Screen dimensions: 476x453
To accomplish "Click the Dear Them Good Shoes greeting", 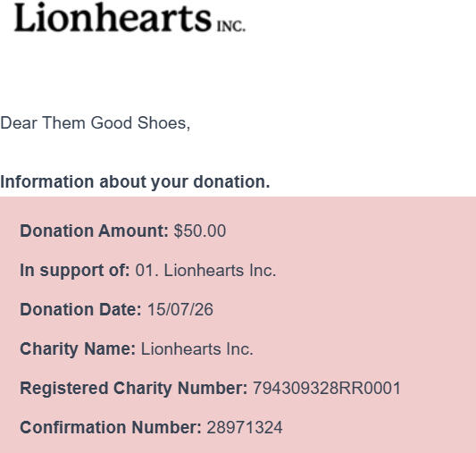I will click(95, 123).
